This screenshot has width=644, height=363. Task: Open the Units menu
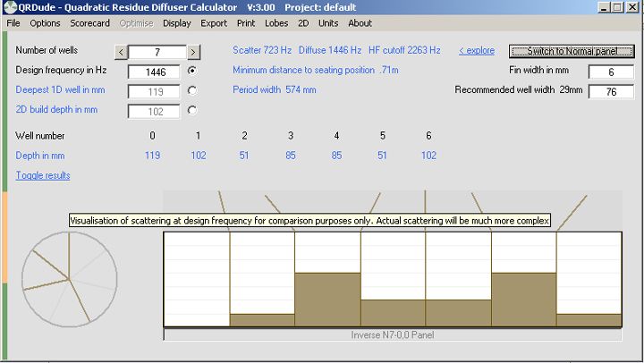coord(328,23)
